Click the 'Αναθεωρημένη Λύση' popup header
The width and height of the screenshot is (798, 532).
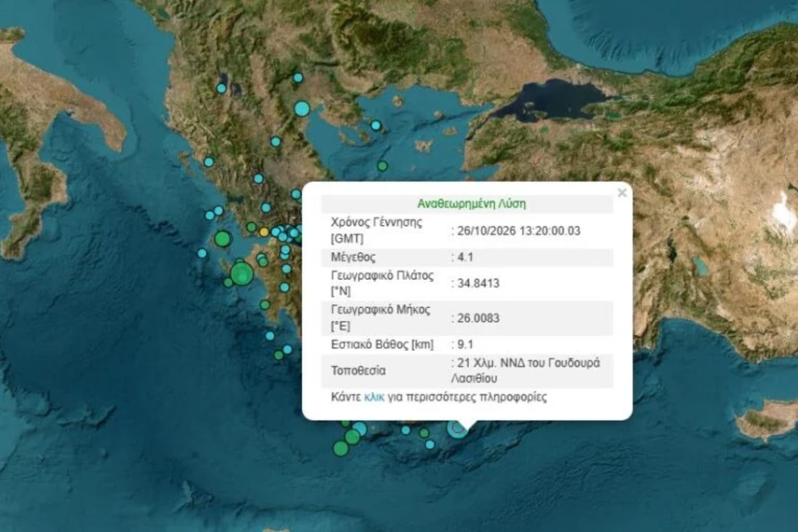coord(471,204)
